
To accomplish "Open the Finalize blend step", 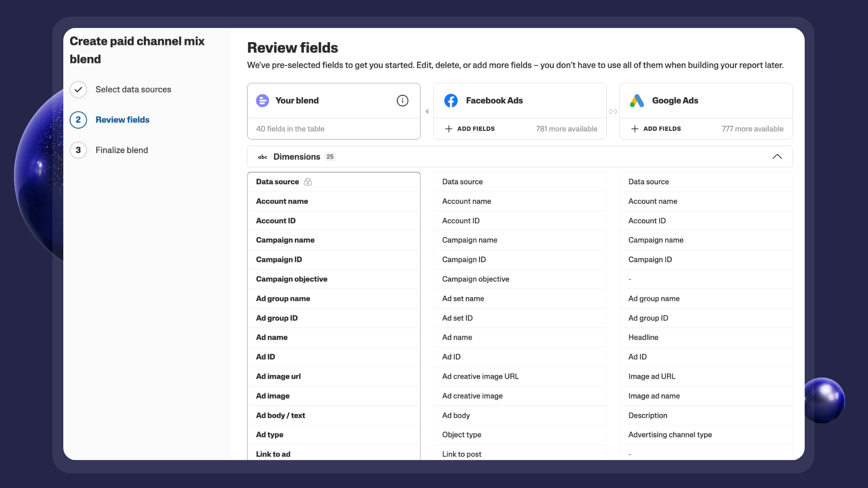I will tap(122, 150).
